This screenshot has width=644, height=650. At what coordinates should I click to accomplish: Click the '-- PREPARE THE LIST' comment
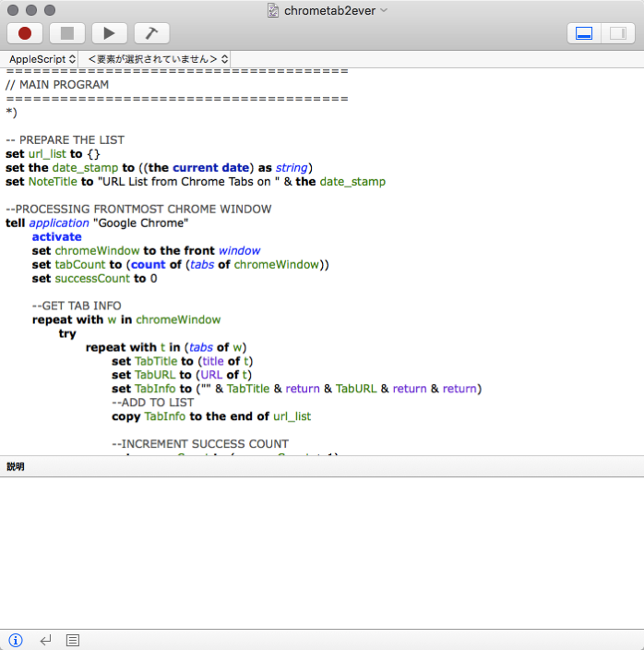tap(65, 140)
